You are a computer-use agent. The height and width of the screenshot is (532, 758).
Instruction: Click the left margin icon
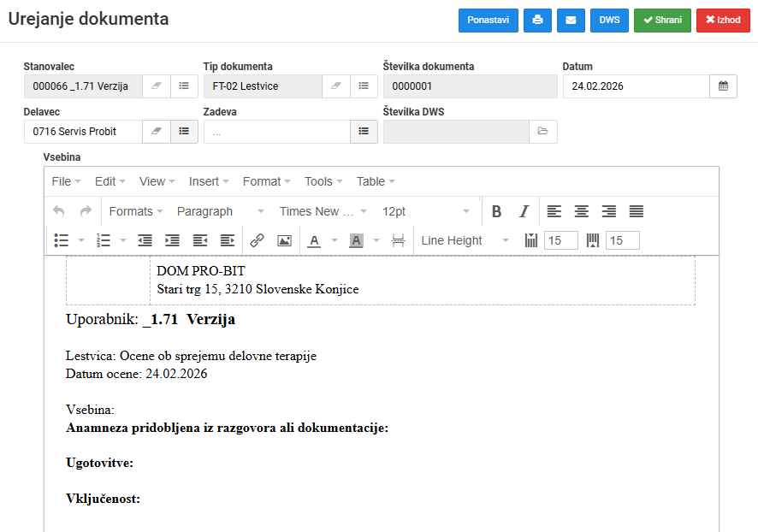(x=530, y=240)
